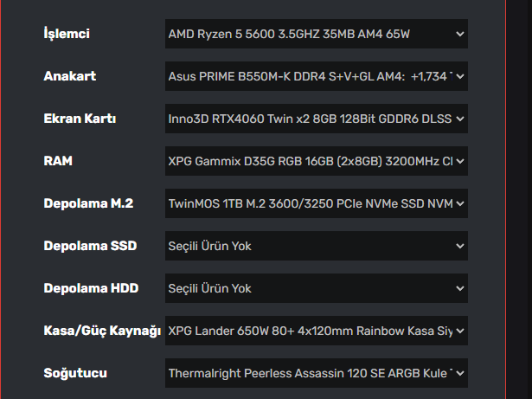This screenshot has height=399, width=532.
Task: Click the Soğutucu label
Action: click(x=74, y=373)
